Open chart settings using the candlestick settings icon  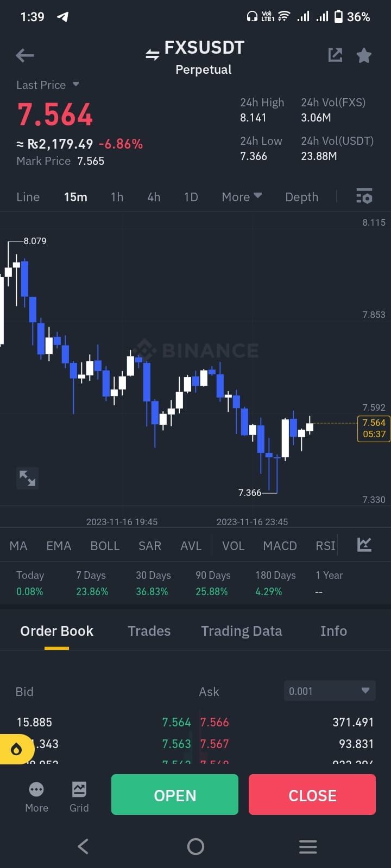click(363, 196)
